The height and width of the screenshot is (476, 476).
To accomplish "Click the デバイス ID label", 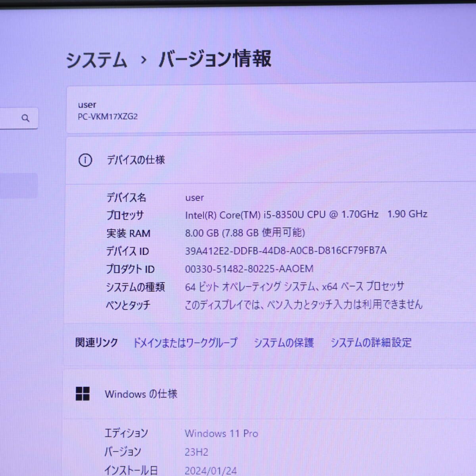I will pos(127,251).
